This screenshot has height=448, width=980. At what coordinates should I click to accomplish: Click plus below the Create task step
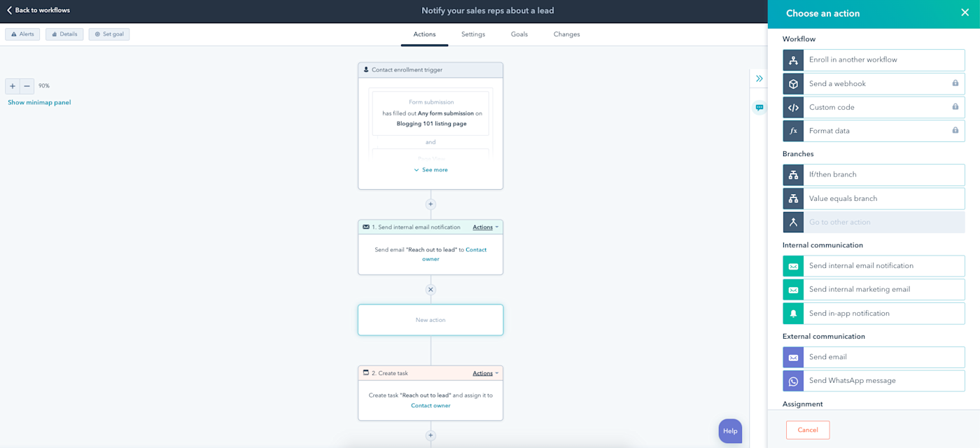tap(430, 435)
